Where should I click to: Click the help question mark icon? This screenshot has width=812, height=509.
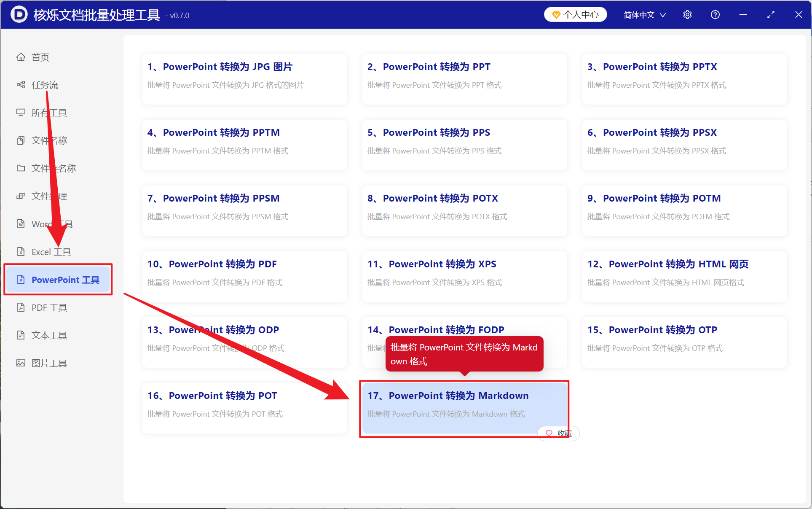[715, 15]
